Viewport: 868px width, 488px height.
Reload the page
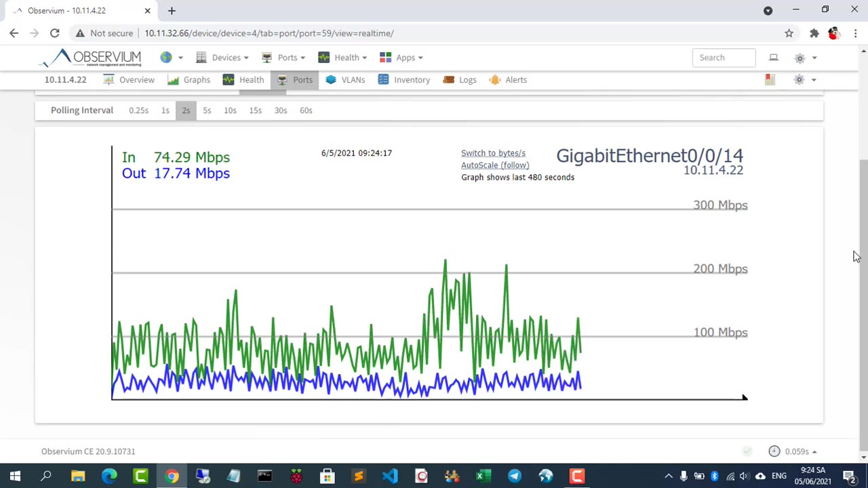55,33
